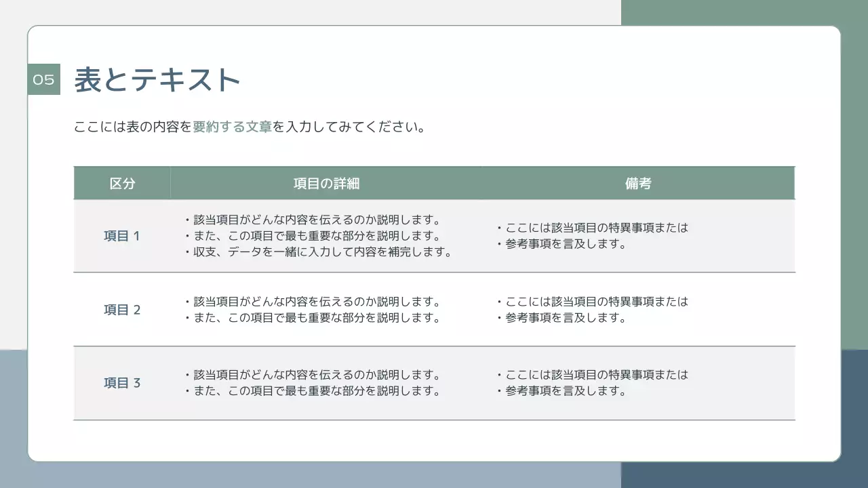Screen dimensions: 868x488
Task: Click the shaded 項目 1 row background
Action: click(x=434, y=236)
